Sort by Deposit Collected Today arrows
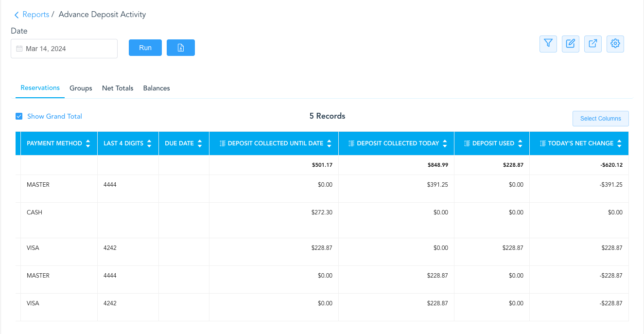Viewport: 644px width, 334px height. (445, 143)
